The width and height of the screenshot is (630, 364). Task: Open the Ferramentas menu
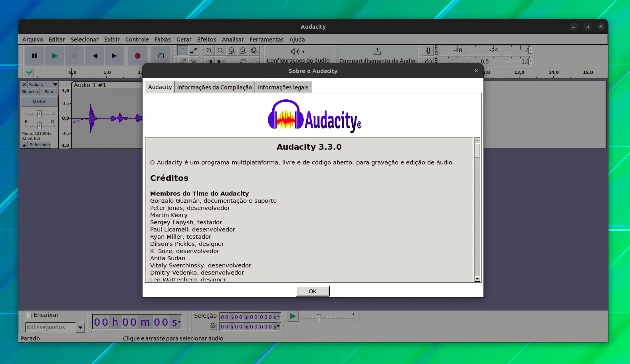(x=267, y=40)
